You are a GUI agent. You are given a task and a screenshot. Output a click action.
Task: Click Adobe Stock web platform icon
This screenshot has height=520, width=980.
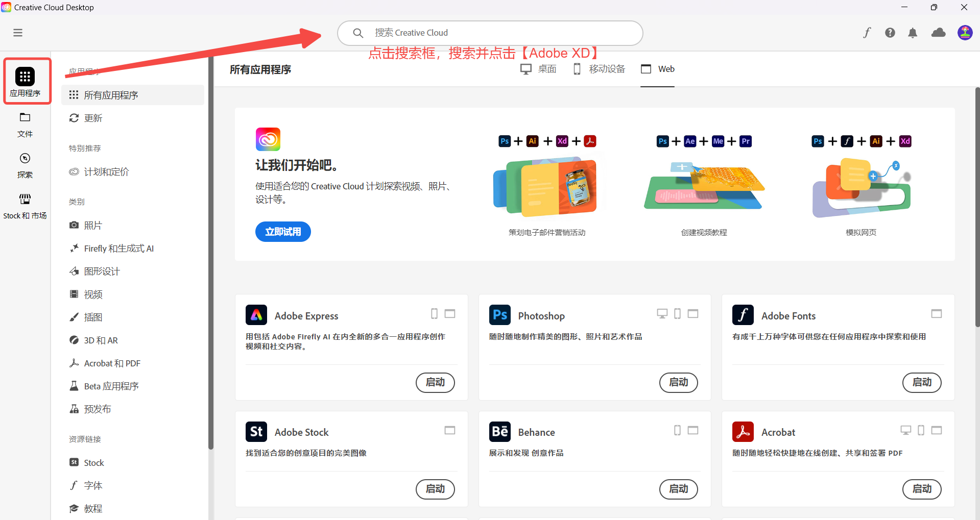pos(450,430)
